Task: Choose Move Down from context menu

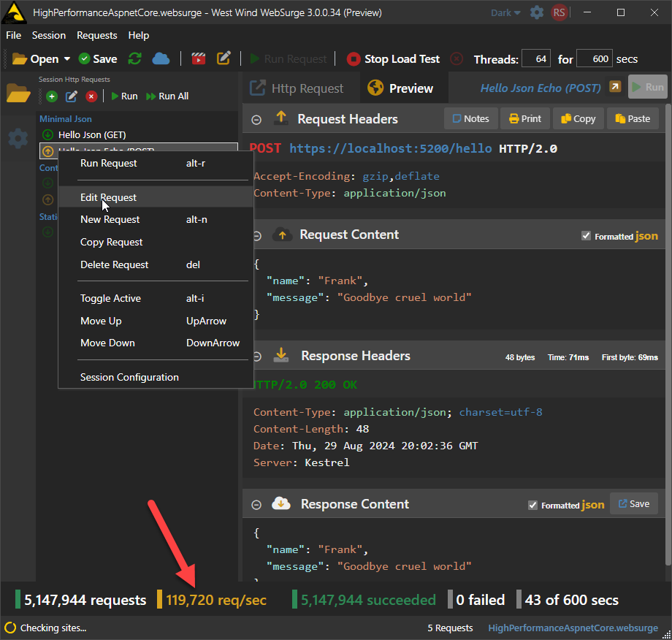Action: click(x=155, y=343)
